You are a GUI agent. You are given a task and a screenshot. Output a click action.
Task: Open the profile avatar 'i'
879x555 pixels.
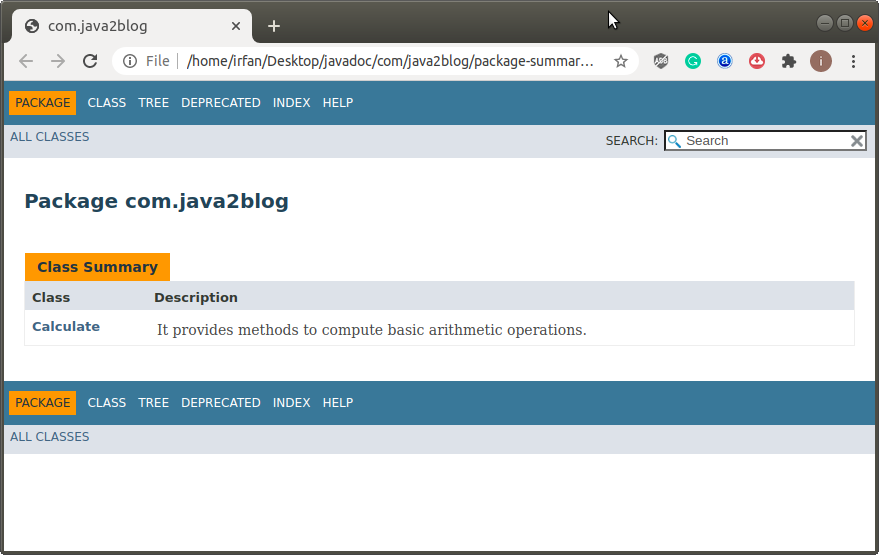point(821,61)
